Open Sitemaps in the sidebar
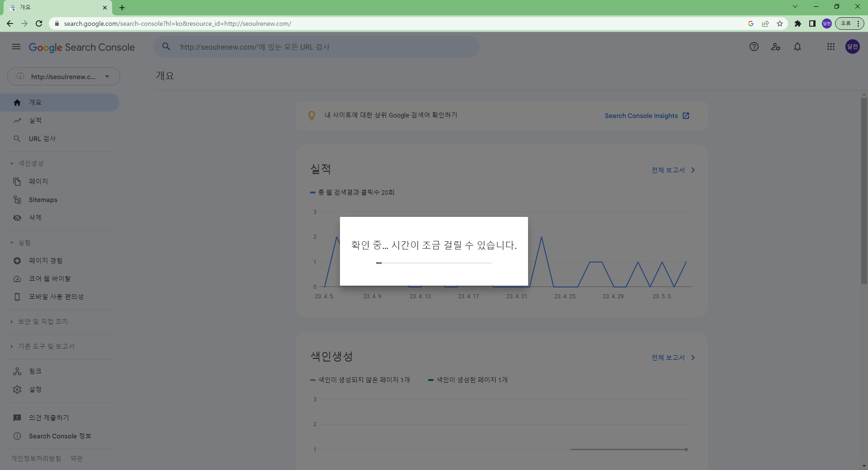 point(43,200)
